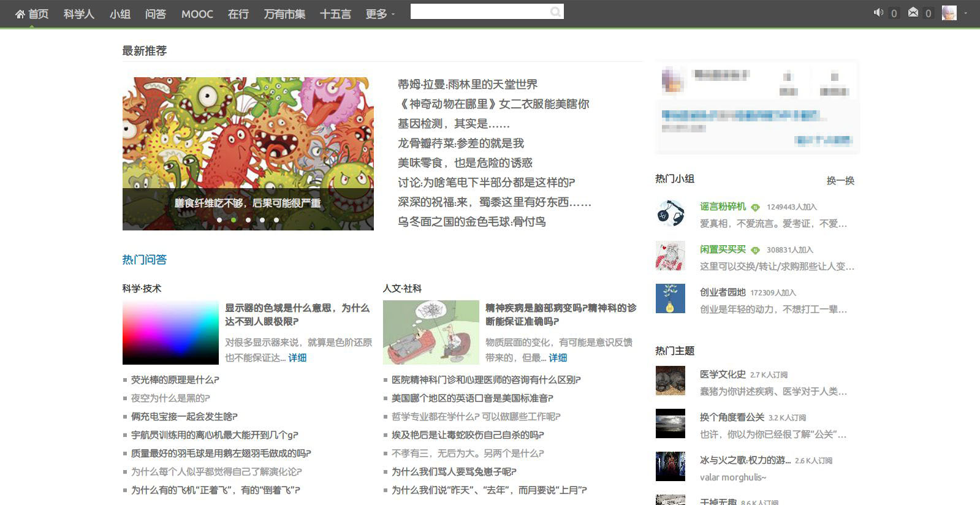Open notifications speaker icon
The height and width of the screenshot is (505, 980).
878,12
